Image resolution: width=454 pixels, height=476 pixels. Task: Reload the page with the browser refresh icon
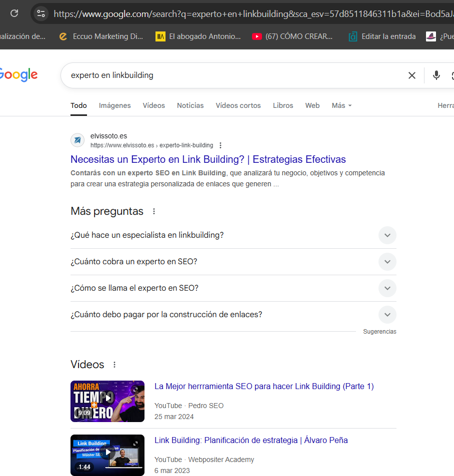tap(14, 13)
